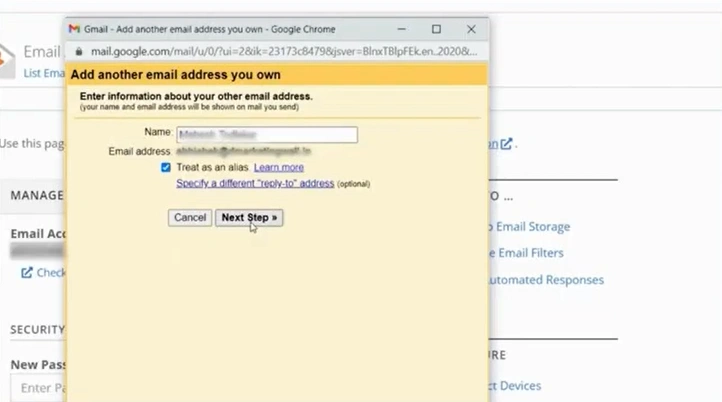Uncheck Treat as an alias checkbox
The image size is (722, 402).
[166, 167]
